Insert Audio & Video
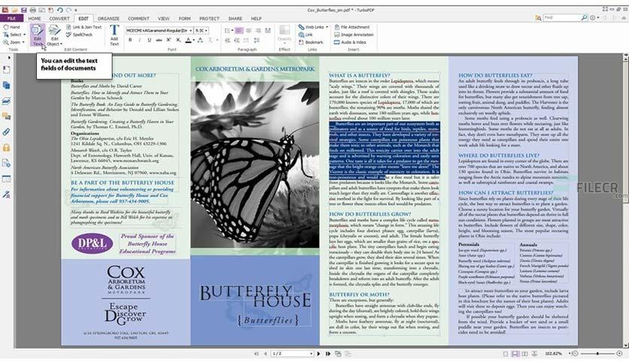 coord(350,42)
